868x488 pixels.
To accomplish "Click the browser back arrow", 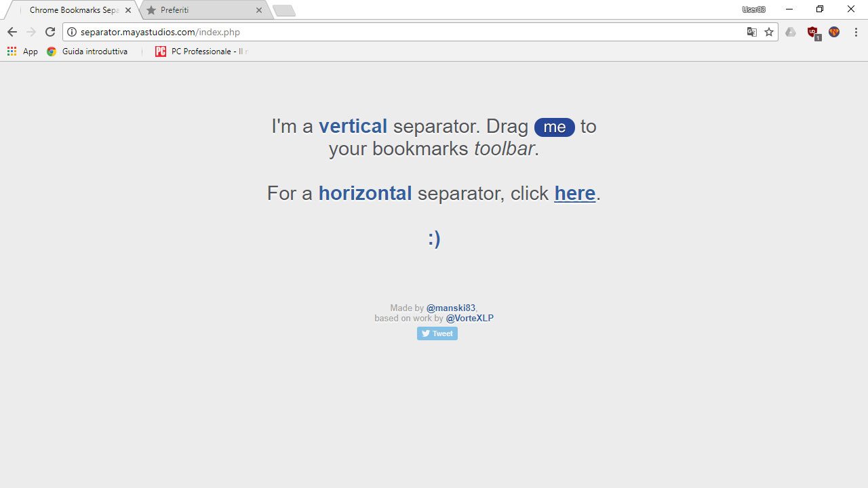I will click(12, 32).
